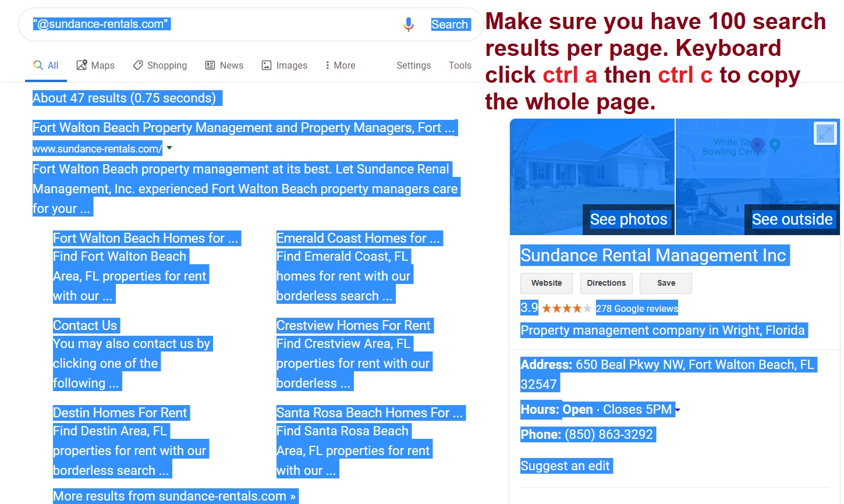Viewport: 844px width, 504px height.
Task: Click the www.sundance-rentals.com URL
Action: point(97,149)
